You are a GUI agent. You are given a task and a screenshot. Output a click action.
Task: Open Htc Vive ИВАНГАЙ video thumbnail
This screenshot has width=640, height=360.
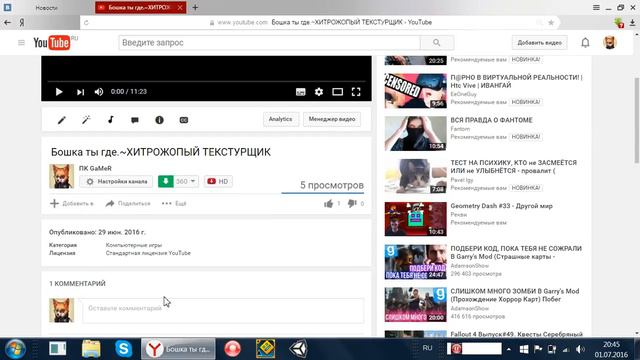416,91
